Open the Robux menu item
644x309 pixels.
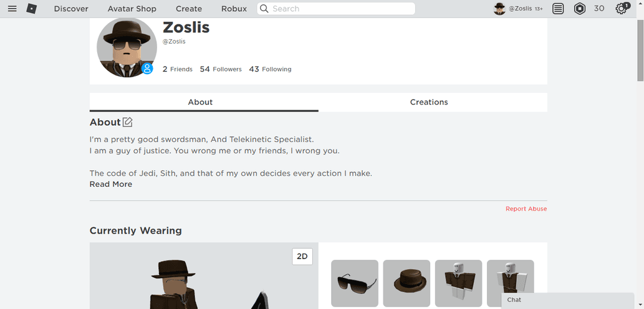point(234,9)
